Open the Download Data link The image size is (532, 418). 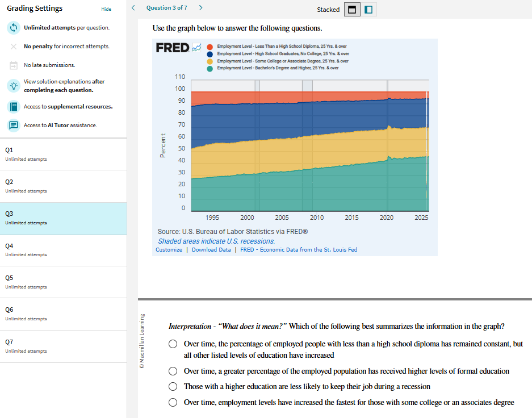click(211, 250)
